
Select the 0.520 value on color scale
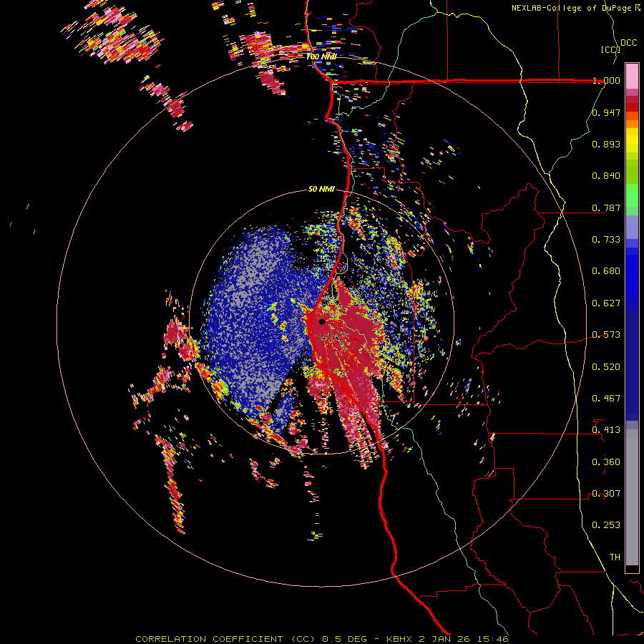click(x=606, y=367)
